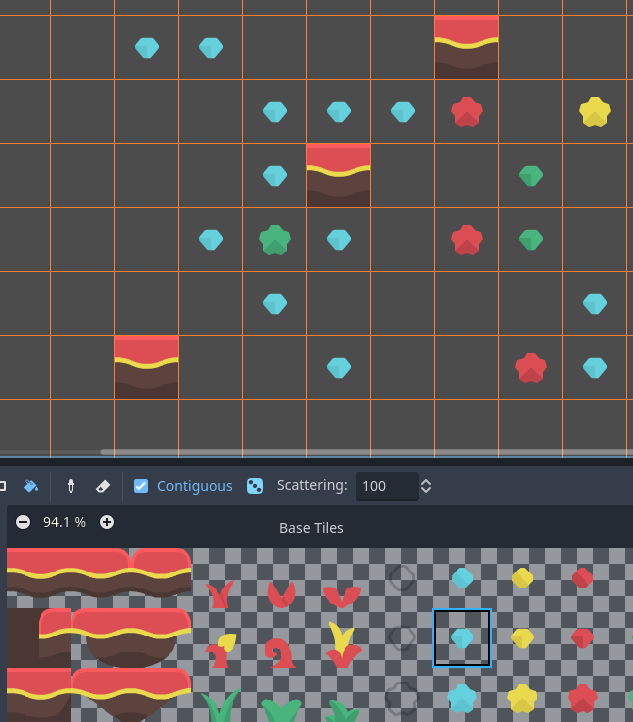Activate the color Picker eyedropper tool

(70, 486)
